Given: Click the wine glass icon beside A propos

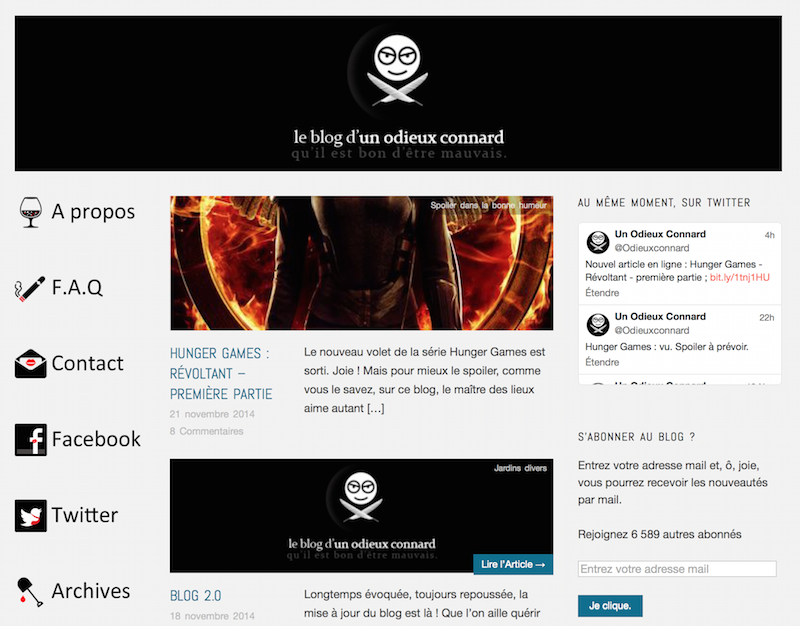Looking at the screenshot, I should pyautogui.click(x=30, y=212).
